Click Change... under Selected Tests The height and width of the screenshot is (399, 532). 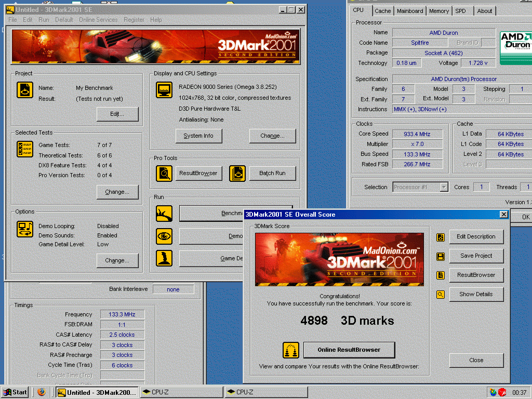(117, 192)
